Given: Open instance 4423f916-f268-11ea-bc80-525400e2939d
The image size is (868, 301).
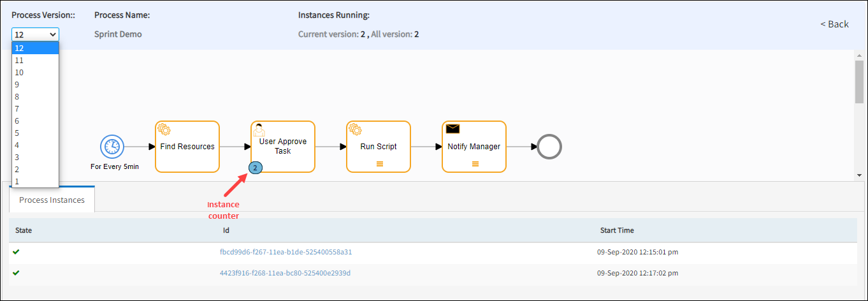Looking at the screenshot, I should pyautogui.click(x=285, y=273).
